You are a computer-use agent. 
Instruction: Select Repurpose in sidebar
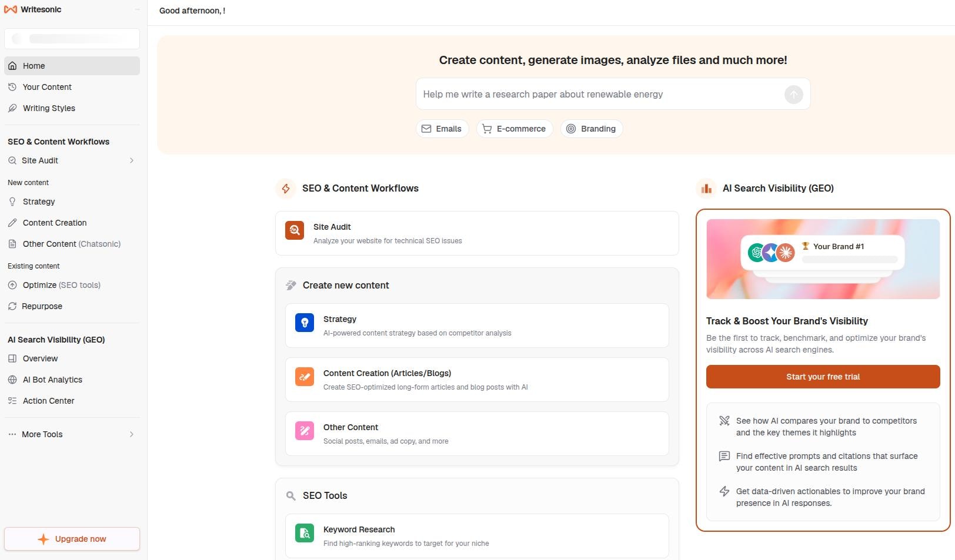pos(72,306)
